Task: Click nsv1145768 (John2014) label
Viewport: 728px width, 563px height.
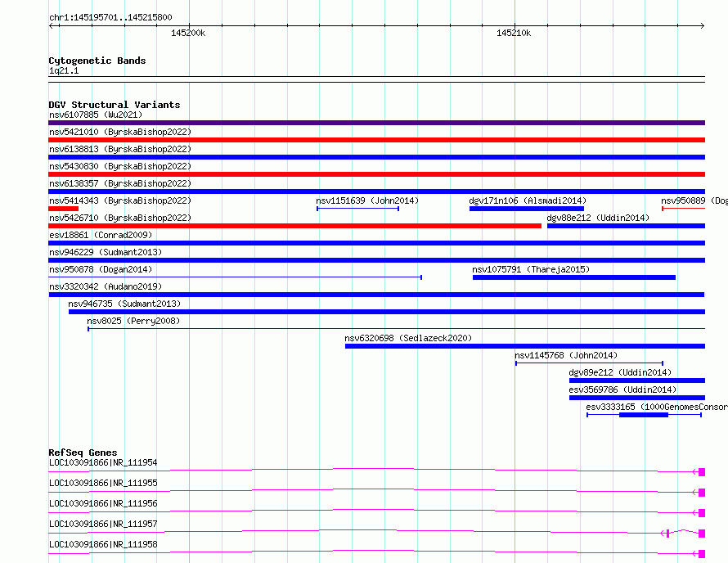Action: pyautogui.click(x=566, y=355)
